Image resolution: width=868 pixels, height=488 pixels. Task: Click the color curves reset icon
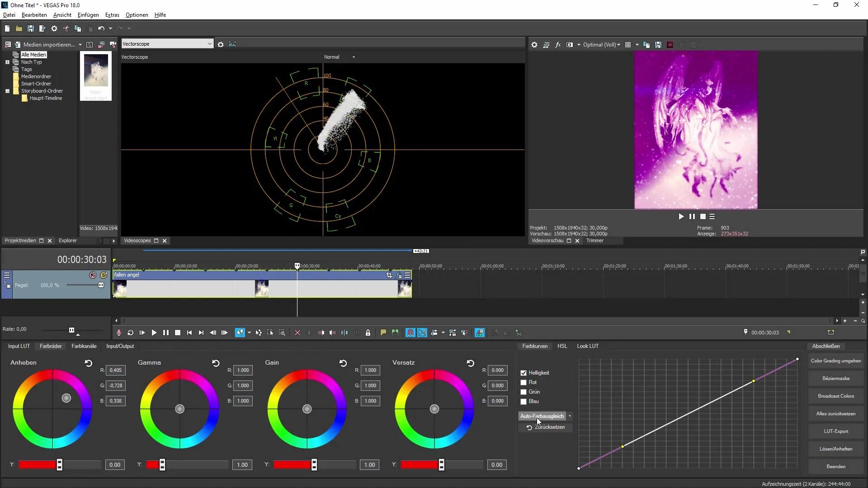click(x=529, y=427)
